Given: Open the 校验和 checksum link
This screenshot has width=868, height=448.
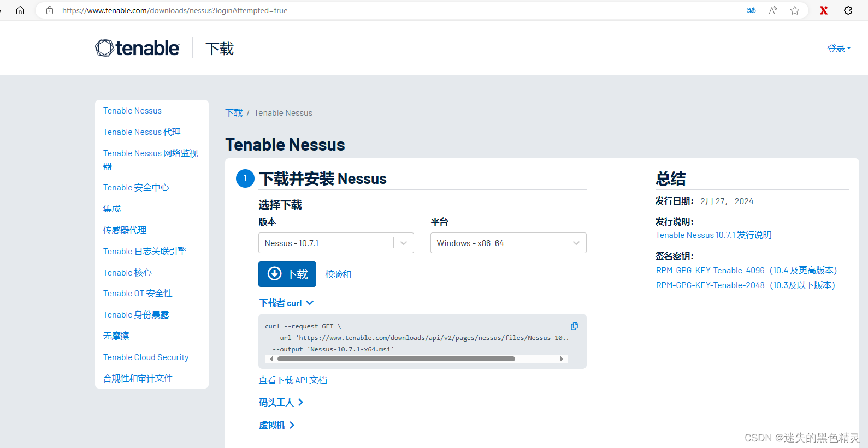Looking at the screenshot, I should pos(338,274).
